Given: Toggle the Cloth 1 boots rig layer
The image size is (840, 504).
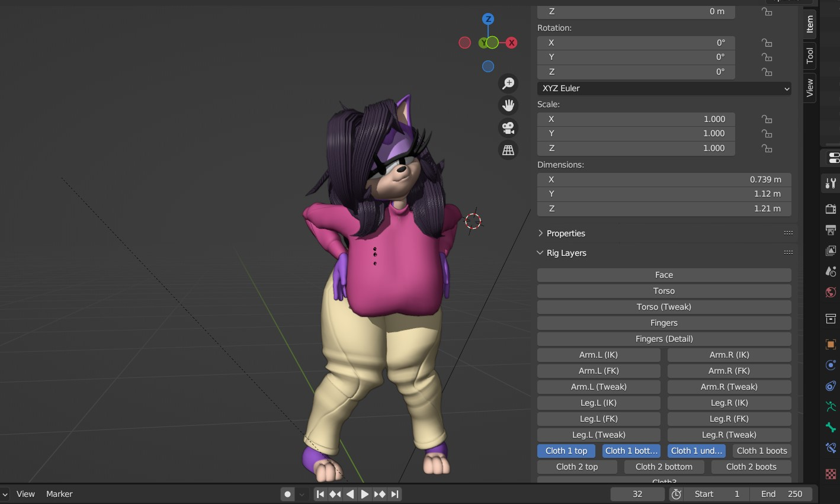Looking at the screenshot, I should 761,451.
